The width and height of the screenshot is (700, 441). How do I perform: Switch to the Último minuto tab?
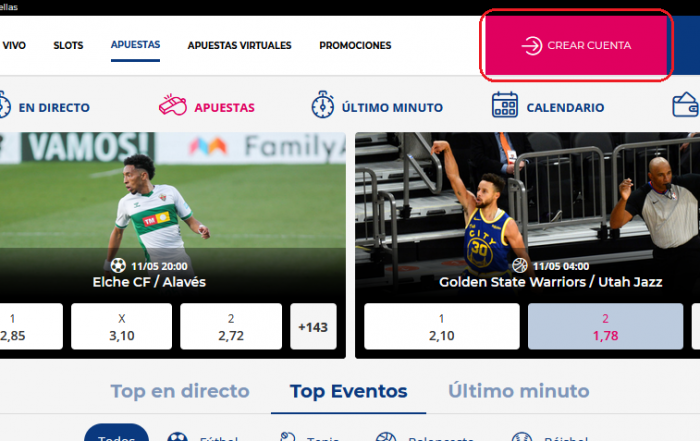pos(519,391)
